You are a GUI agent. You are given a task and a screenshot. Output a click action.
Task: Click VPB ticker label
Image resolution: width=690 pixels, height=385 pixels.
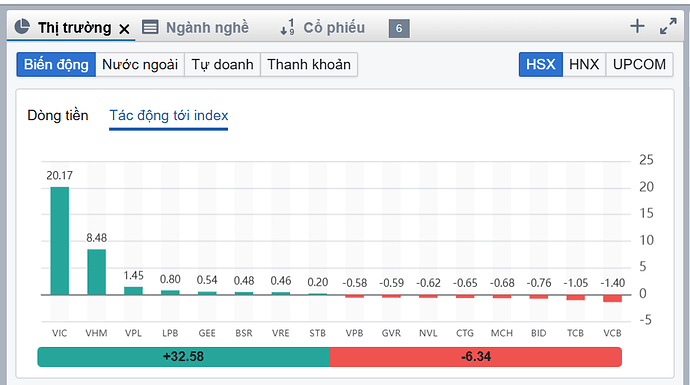[354, 333]
